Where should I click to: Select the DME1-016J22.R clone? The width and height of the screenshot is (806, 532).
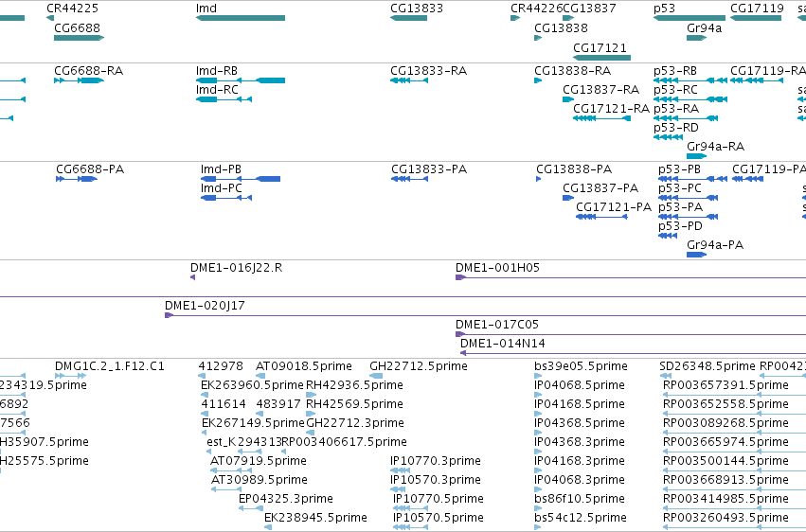(x=192, y=277)
